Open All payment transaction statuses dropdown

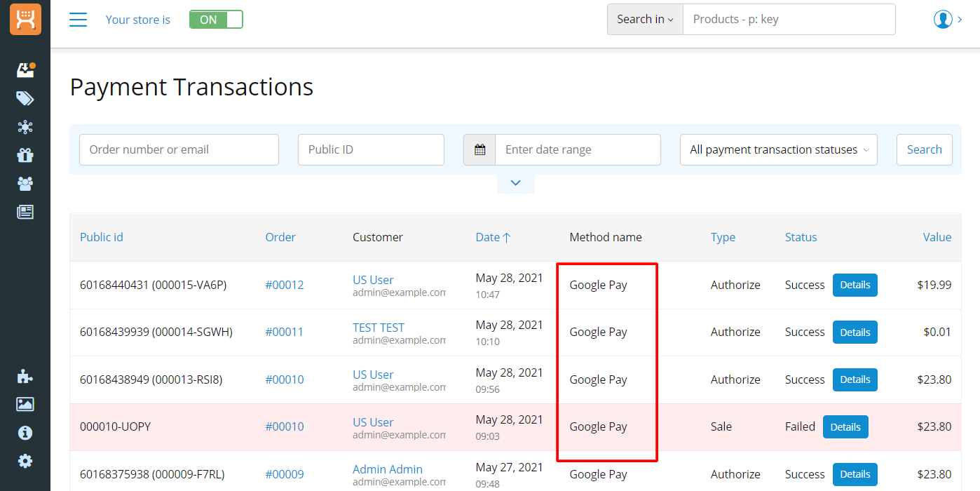coord(779,149)
